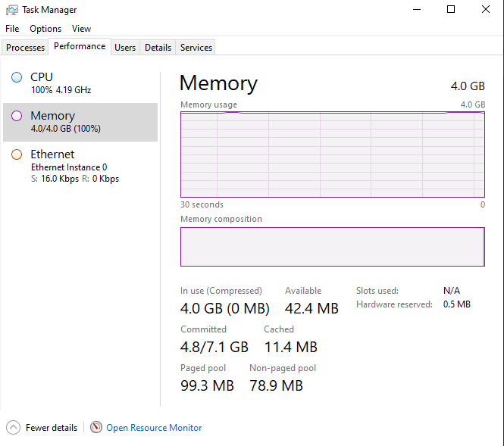Image resolution: width=504 pixels, height=446 pixels.
Task: Click the Fewer details arrow icon
Action: pos(14,427)
